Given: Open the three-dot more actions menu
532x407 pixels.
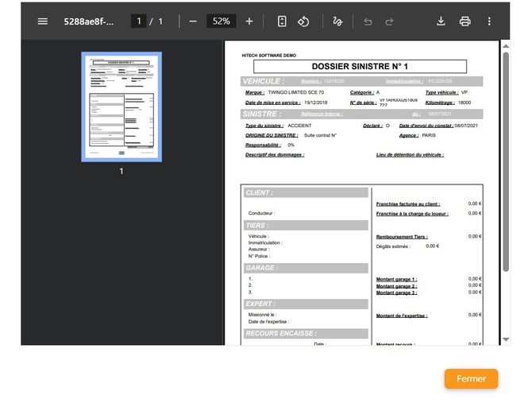Looking at the screenshot, I should tap(489, 21).
